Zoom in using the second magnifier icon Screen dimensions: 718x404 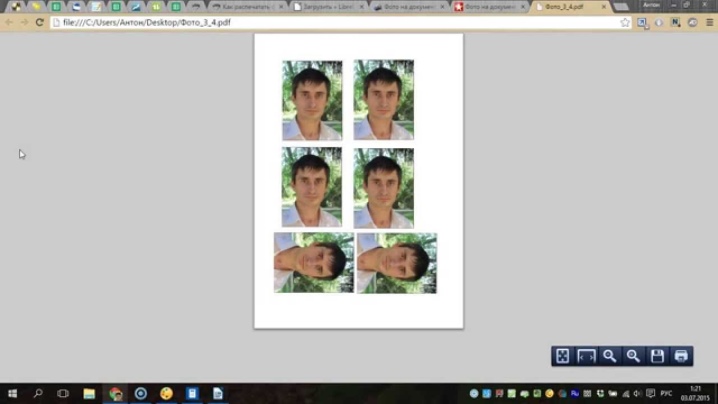[633, 356]
